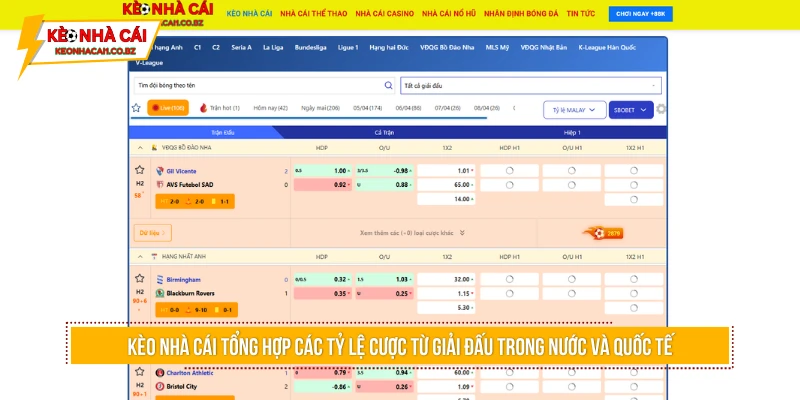
Task: Click the Hạng Nhất Anh league flag icon
Action: [x=154, y=256]
